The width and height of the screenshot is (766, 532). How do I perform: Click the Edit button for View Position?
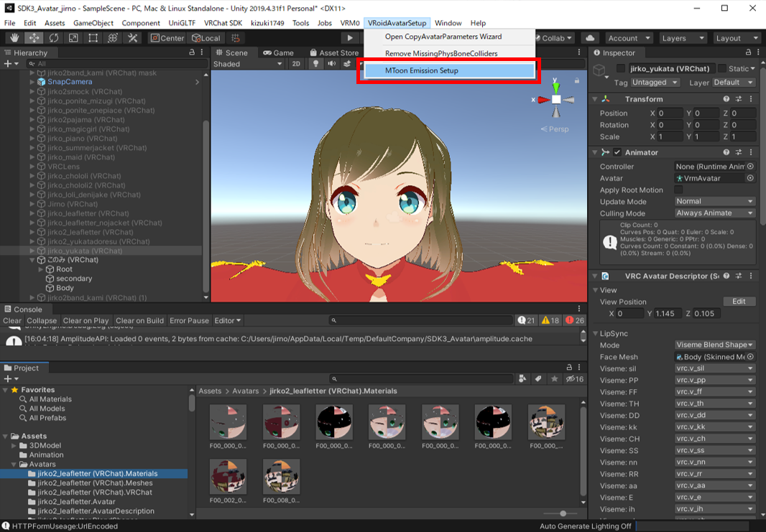click(738, 302)
